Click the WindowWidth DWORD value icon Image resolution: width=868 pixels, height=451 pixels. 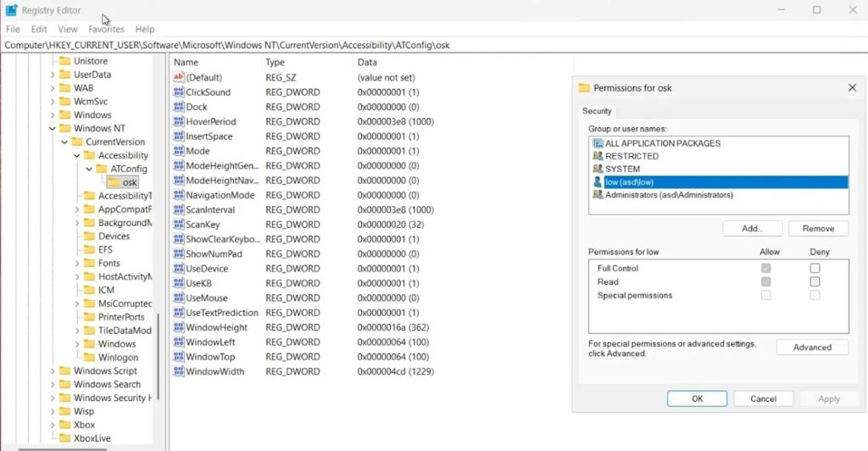tap(179, 371)
